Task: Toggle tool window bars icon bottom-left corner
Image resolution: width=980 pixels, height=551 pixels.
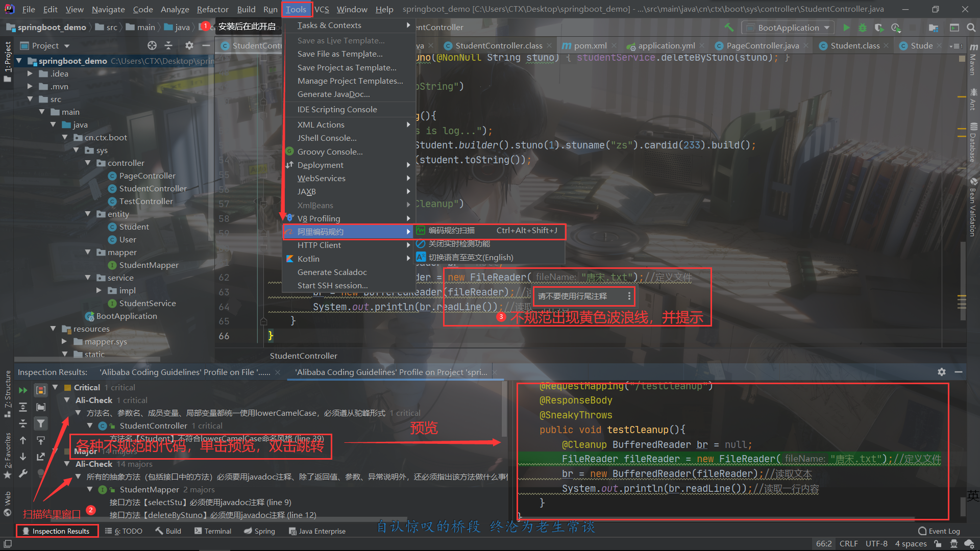Action: (8, 544)
